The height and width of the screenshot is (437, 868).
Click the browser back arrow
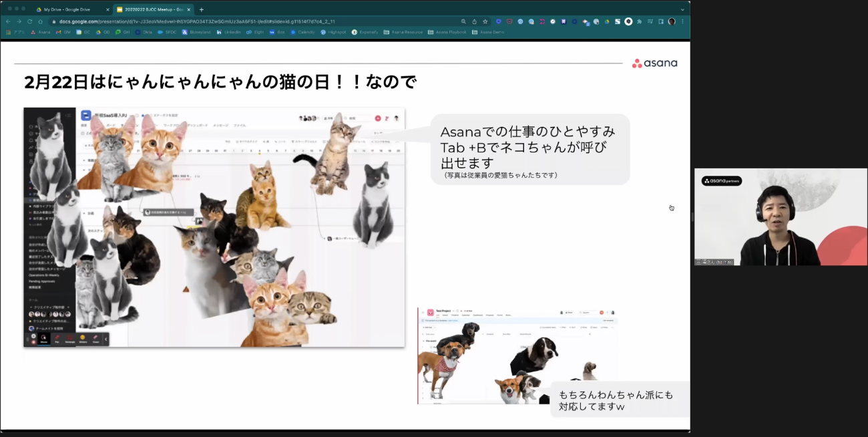click(8, 21)
